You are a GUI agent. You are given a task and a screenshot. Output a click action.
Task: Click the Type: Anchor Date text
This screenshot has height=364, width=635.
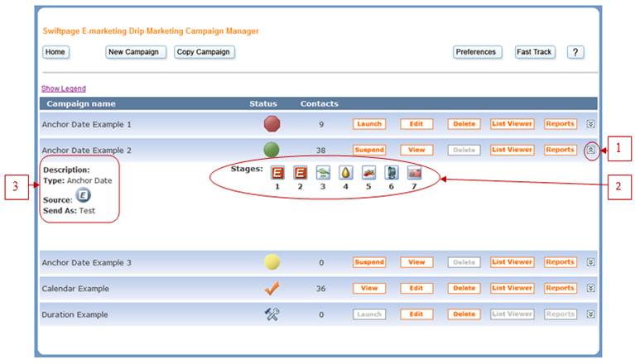pyautogui.click(x=78, y=180)
